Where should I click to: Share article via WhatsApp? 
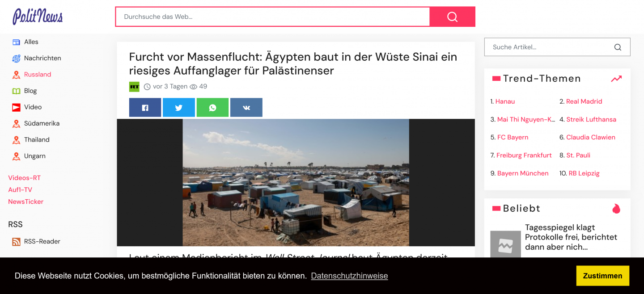(x=212, y=108)
